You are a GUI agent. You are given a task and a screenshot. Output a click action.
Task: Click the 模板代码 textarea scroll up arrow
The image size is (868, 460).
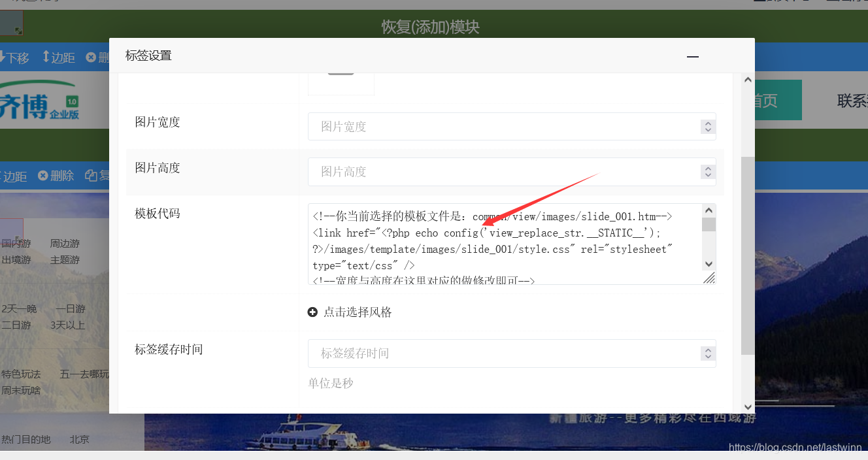point(709,210)
